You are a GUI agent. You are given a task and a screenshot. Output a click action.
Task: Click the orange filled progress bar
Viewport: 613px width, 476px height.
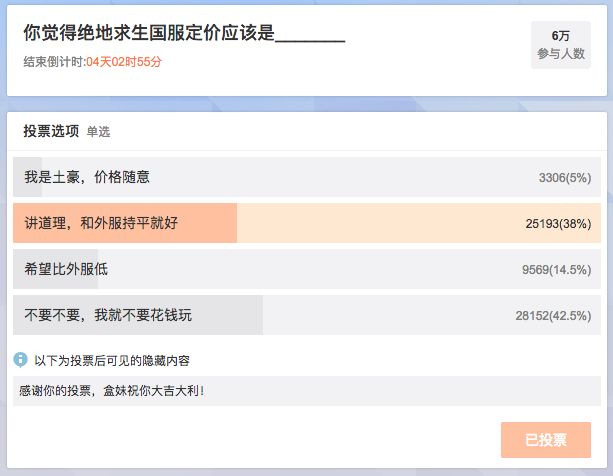point(125,223)
